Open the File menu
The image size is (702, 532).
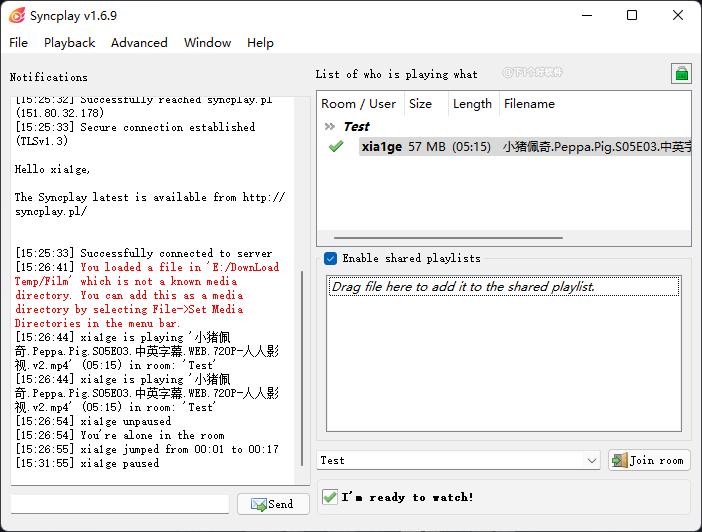coord(18,43)
